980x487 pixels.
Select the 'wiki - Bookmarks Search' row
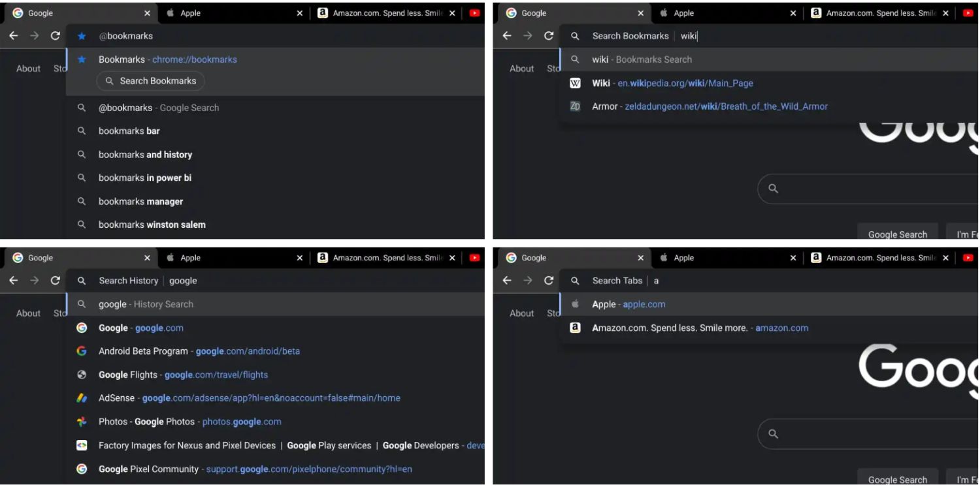(642, 59)
